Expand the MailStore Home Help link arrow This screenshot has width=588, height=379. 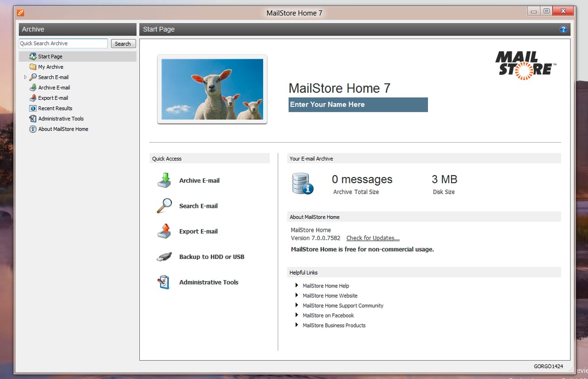297,285
